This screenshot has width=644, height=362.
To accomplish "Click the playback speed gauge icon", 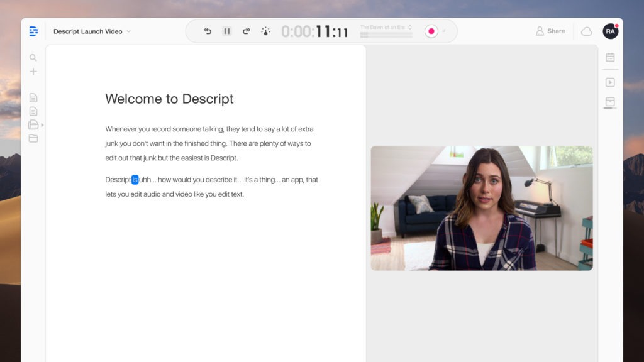I will [265, 31].
